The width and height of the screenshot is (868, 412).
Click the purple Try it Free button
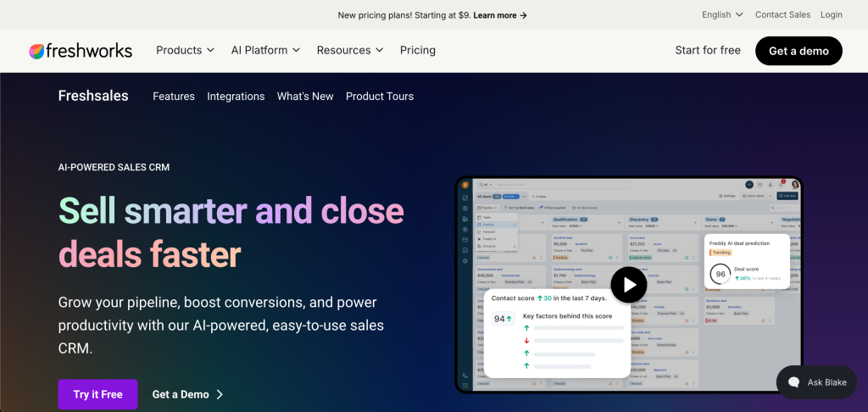coord(98,394)
